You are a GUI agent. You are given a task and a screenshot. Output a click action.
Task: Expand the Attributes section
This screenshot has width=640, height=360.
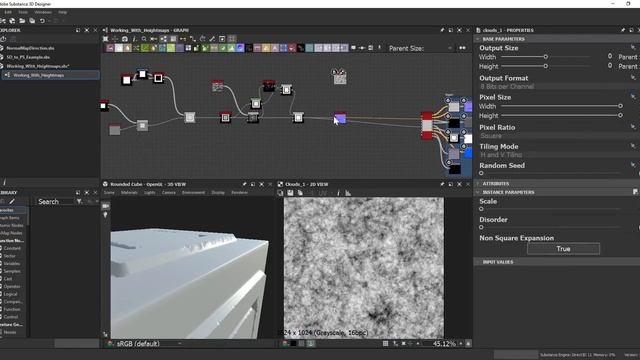pos(478,184)
